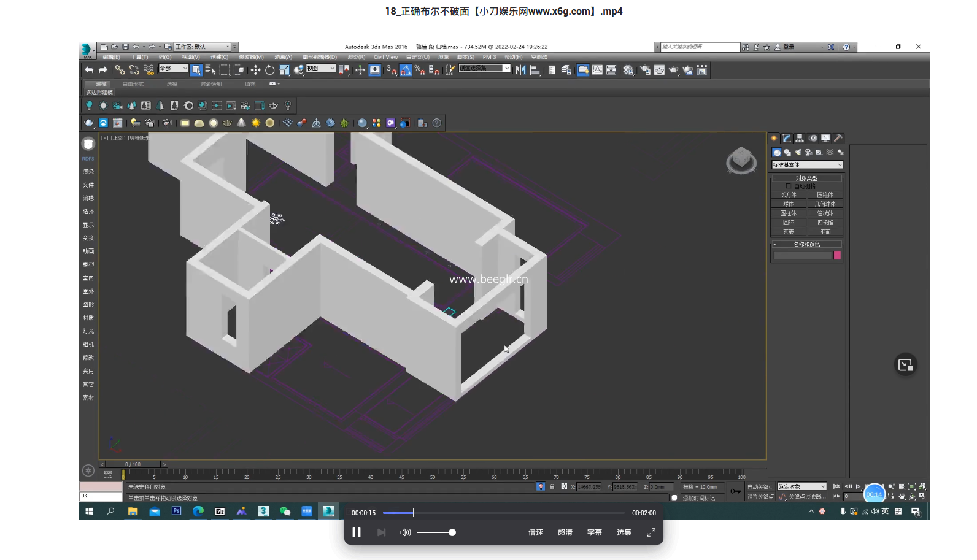Screen dimensions: 977x560
Task: Switch to the Modify command panel tab
Action: 787,138
